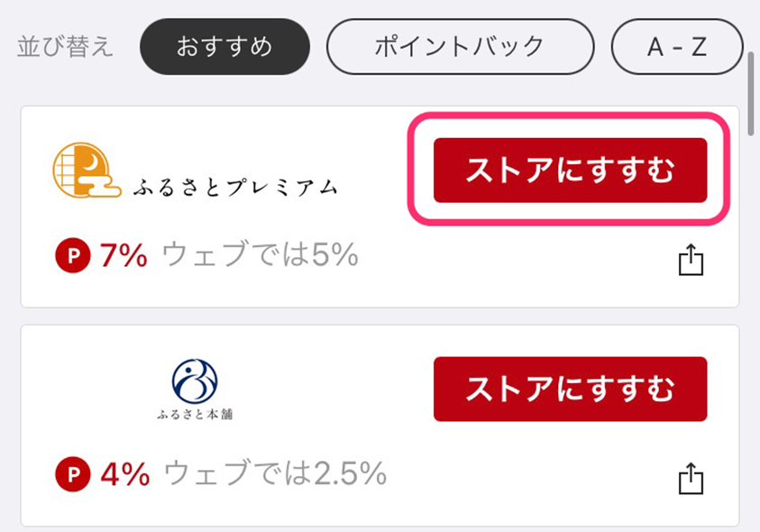Open the ふるさとプレミアム logo
Viewport: 760px width, 532px height.
[195, 170]
